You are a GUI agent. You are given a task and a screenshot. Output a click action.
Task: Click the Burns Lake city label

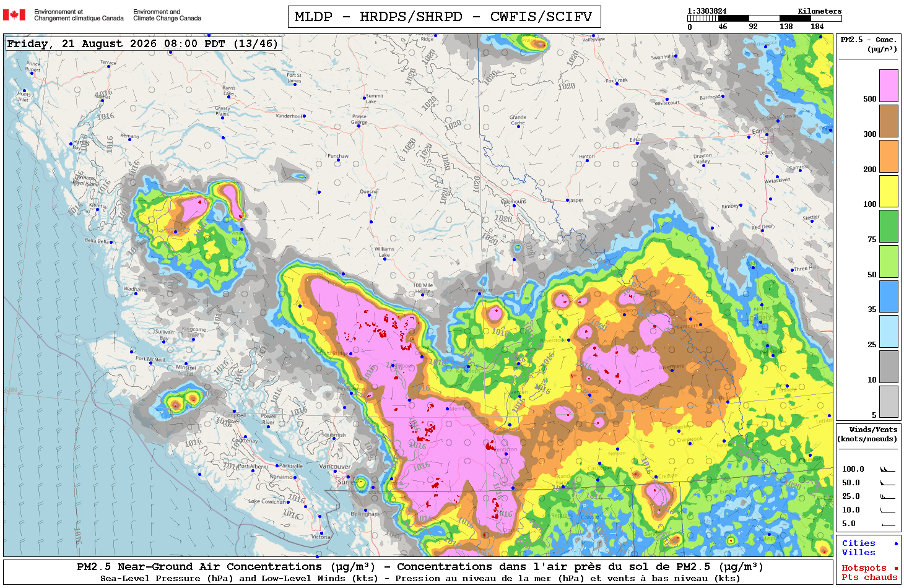click(x=229, y=90)
